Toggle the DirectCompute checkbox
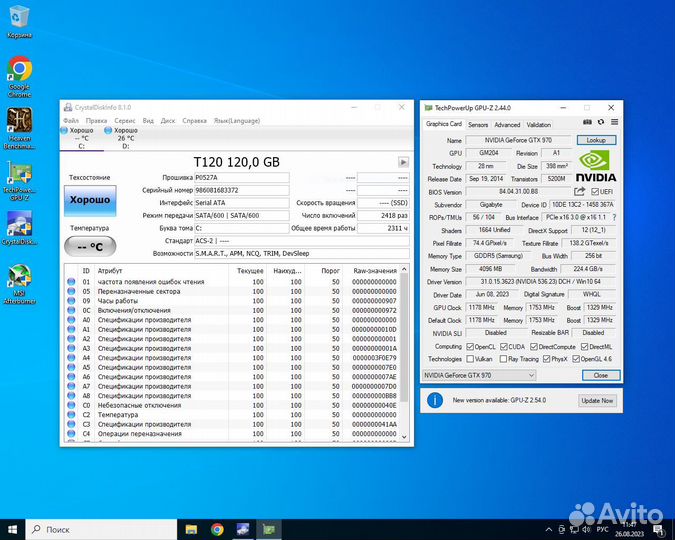 coord(534,347)
